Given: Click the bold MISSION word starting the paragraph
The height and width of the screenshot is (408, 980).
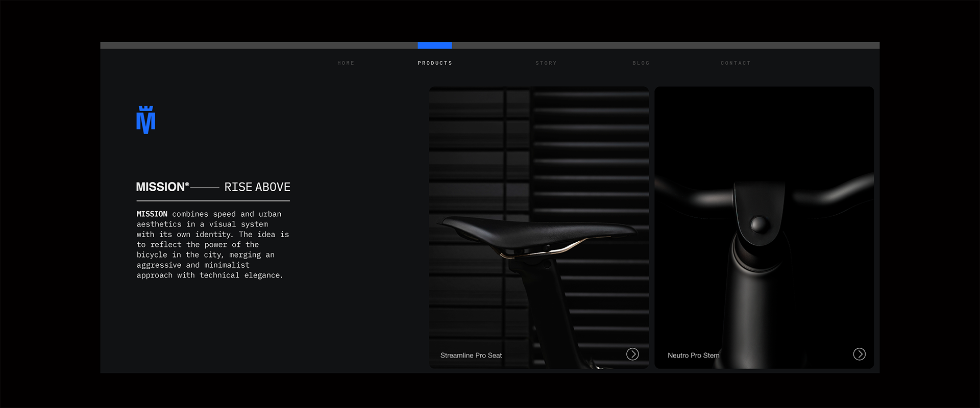Looking at the screenshot, I should tap(152, 214).
